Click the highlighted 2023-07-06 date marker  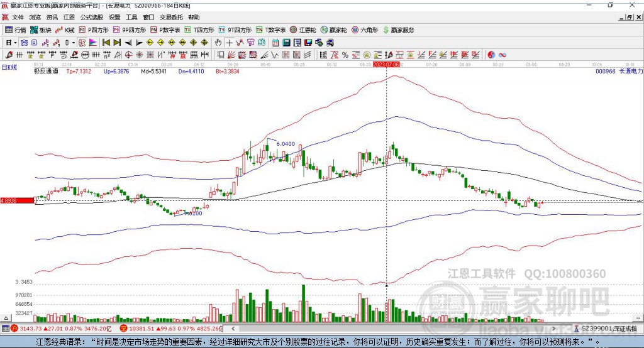tap(386, 65)
